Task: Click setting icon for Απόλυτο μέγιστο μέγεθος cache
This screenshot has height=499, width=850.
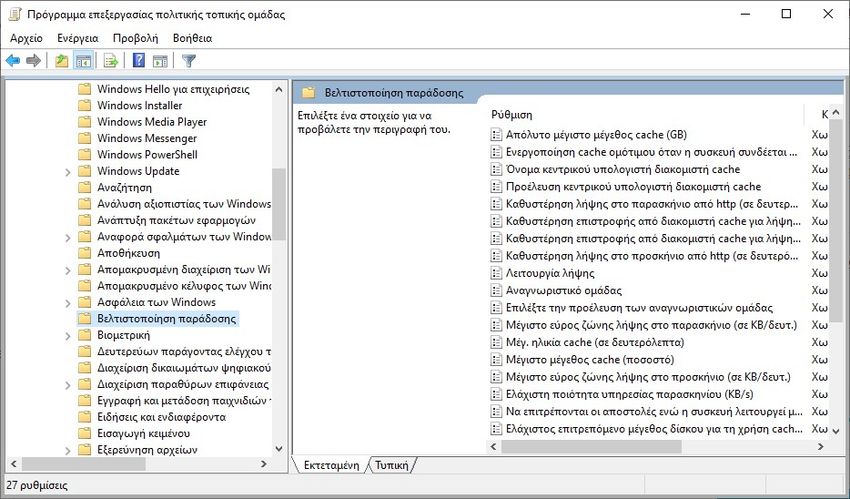Action: click(496, 134)
